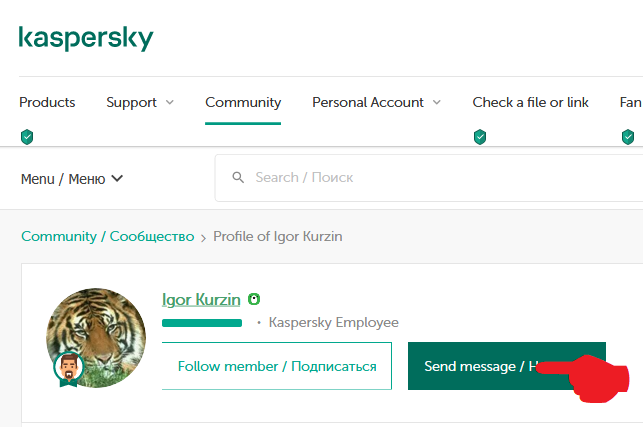Click the shield icon under Products
Screen dimensions: 643x427
27,137
